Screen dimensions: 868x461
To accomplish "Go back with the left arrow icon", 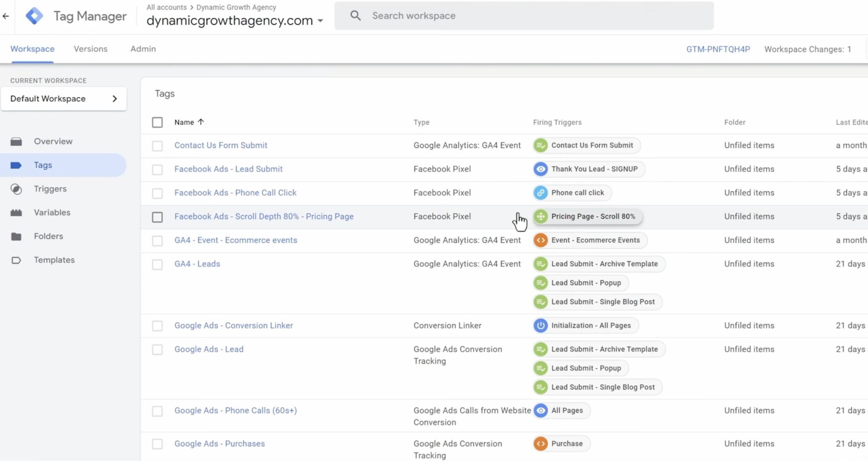I will click(6, 16).
